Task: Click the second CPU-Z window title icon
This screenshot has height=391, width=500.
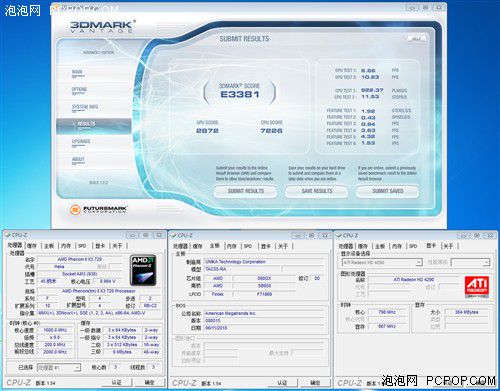Action: (x=173, y=235)
